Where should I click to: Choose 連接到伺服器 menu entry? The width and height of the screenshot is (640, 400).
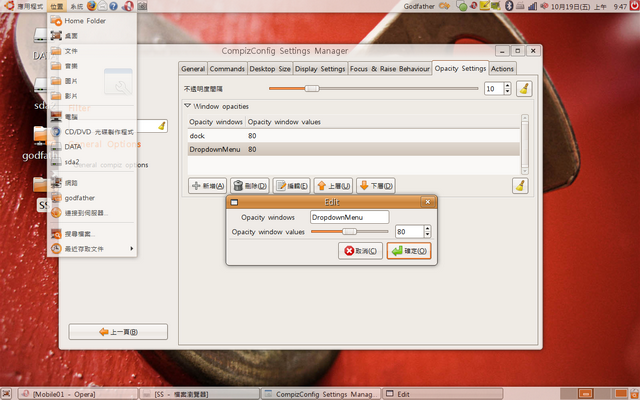pos(92,213)
